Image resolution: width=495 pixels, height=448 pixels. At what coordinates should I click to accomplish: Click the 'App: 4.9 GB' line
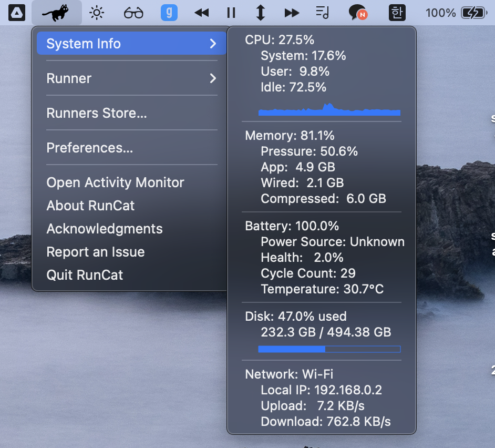pos(298,167)
